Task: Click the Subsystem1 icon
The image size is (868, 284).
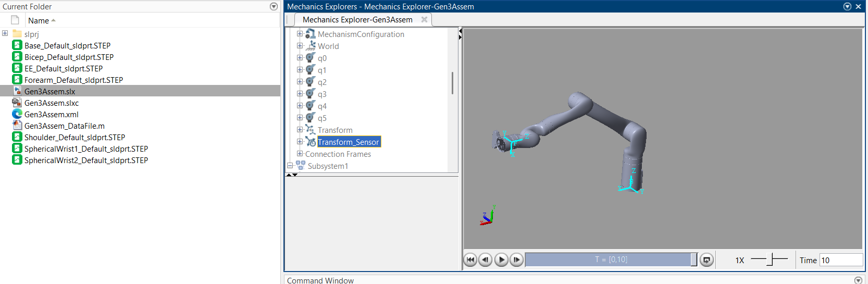Action: point(301,166)
